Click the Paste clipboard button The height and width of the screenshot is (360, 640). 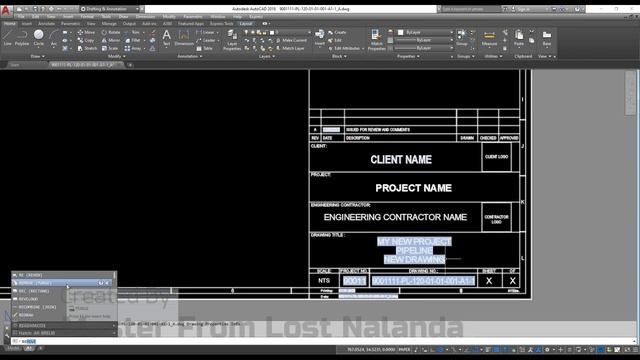(x=519, y=38)
